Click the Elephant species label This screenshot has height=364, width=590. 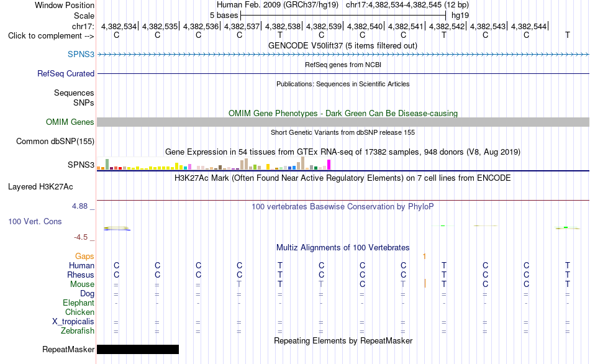click(x=78, y=303)
